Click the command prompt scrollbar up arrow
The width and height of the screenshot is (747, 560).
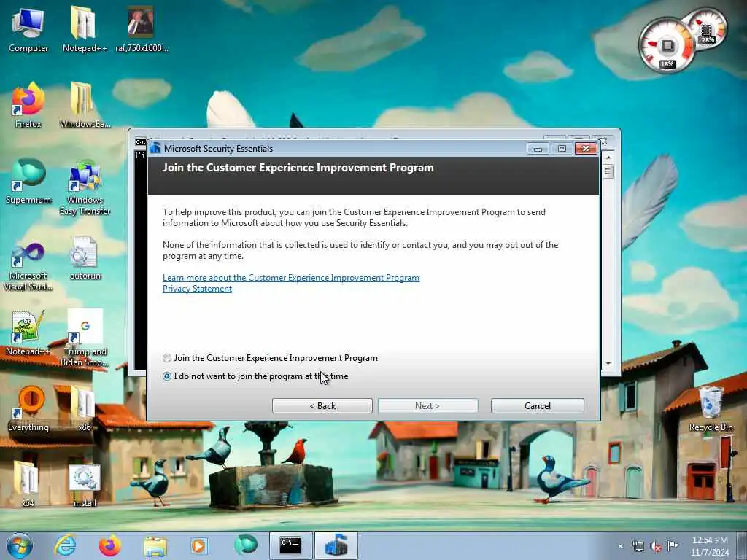608,157
